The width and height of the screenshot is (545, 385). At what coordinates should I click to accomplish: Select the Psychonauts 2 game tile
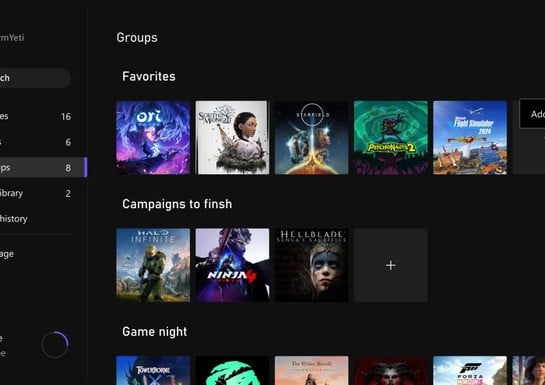point(391,138)
